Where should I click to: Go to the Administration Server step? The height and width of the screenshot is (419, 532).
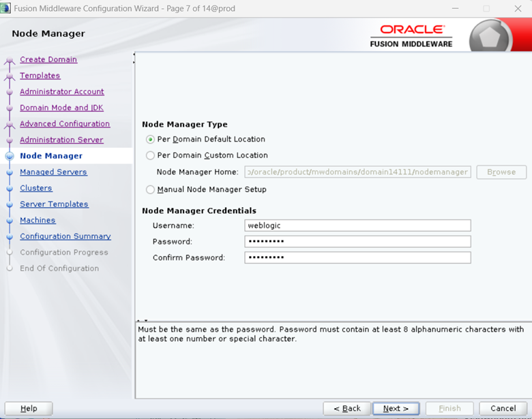point(61,140)
